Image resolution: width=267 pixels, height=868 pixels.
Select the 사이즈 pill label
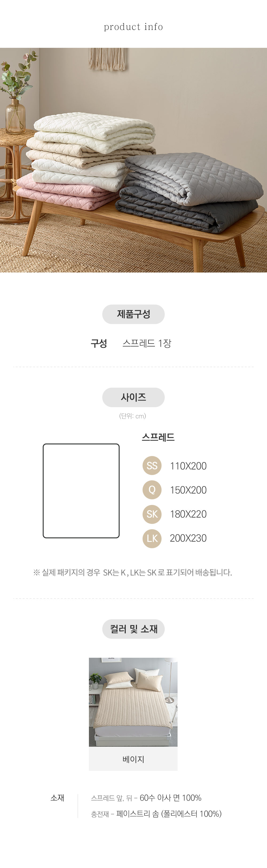click(133, 397)
